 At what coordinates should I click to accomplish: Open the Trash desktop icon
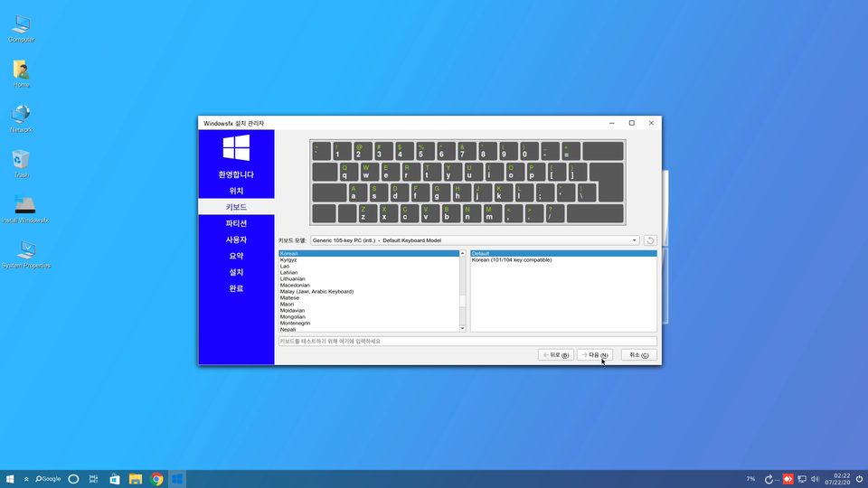[x=22, y=164]
